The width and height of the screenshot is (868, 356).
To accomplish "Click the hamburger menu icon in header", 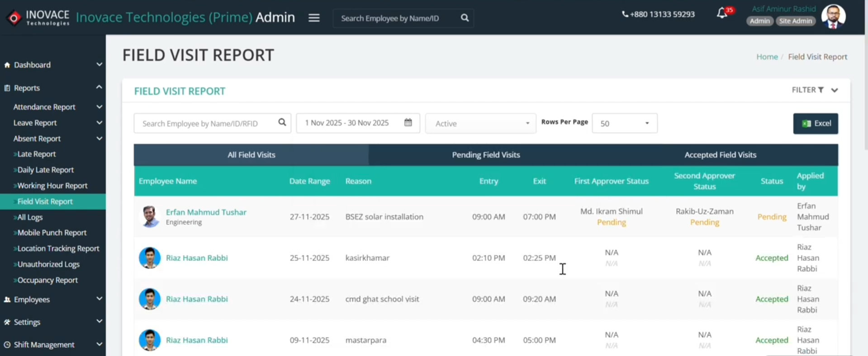I will tap(314, 18).
